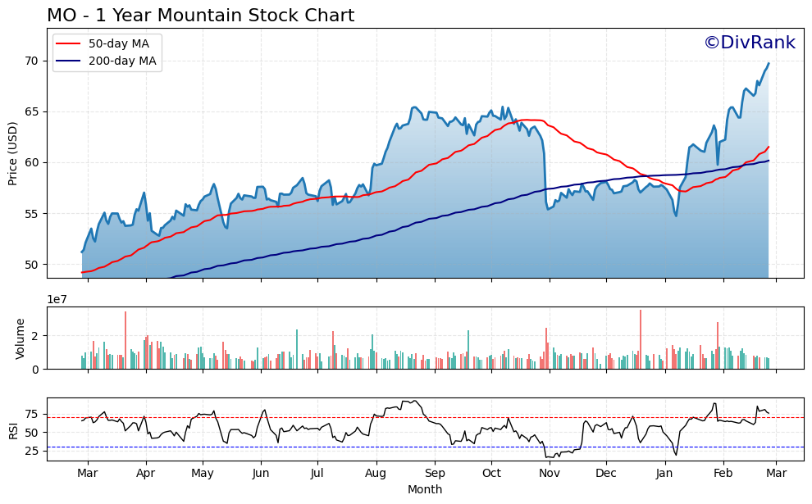Click the sharp price drop gridline area near Nov
812x504 pixels.
(545, 164)
